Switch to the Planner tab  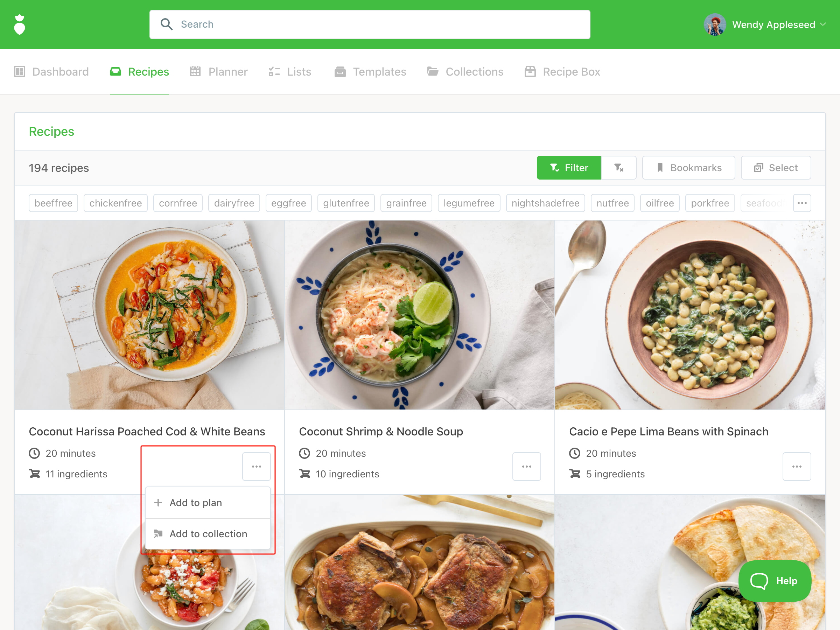point(219,72)
